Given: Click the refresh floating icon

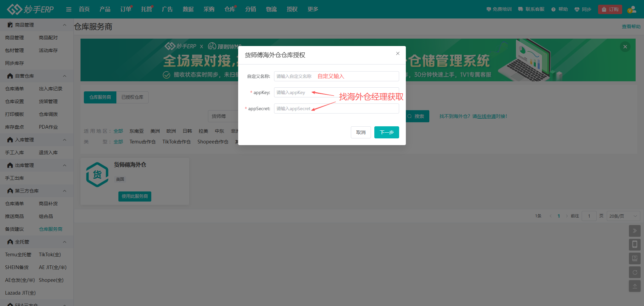Looking at the screenshot, I should pos(634,272).
